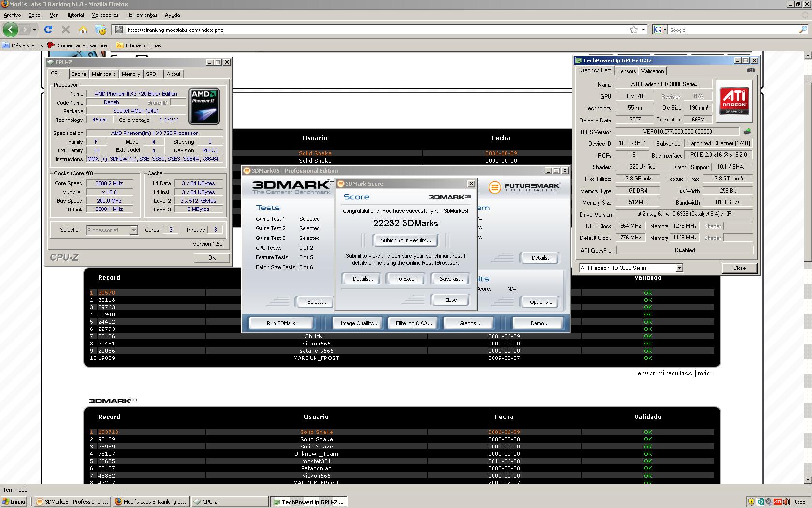This screenshot has height=508, width=812.
Task: Switch to 3DMark05 taskbar button
Action: coord(72,502)
